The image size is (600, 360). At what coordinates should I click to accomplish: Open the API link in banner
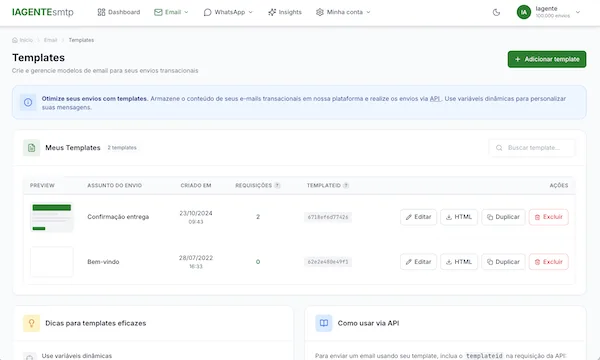(435, 99)
